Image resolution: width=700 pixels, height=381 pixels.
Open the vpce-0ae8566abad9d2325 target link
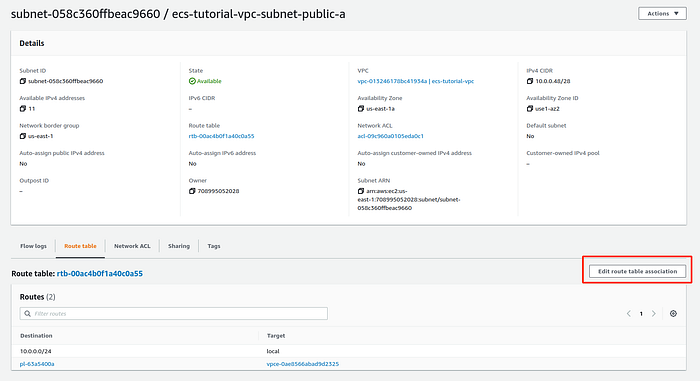(303, 364)
